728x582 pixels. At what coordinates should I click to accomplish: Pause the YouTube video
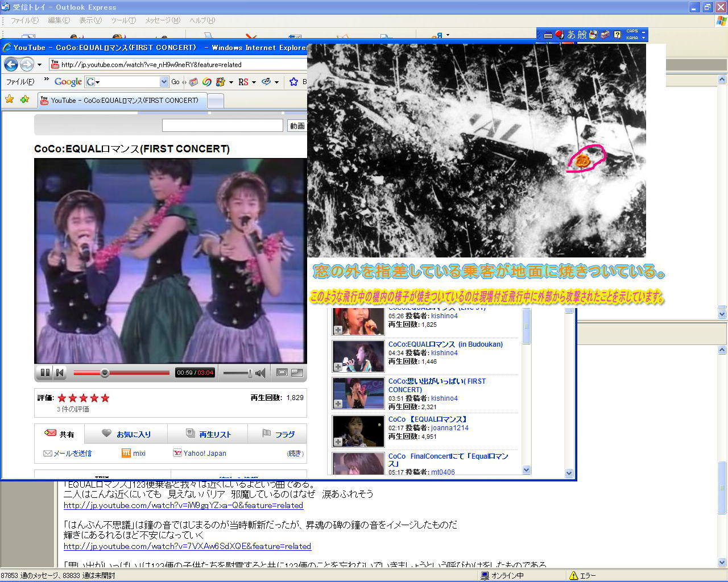(x=44, y=373)
